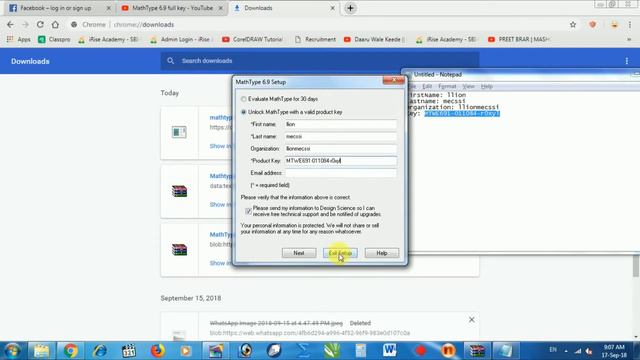Click the First name input field

[340, 124]
